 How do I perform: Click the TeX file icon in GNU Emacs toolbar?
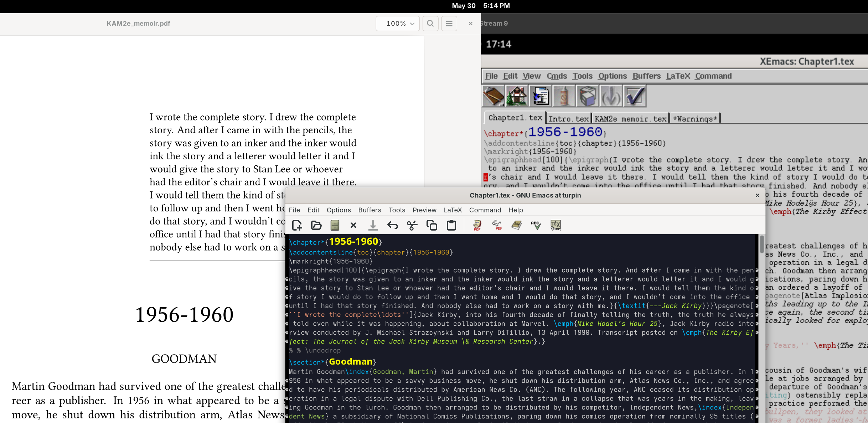[x=556, y=225]
